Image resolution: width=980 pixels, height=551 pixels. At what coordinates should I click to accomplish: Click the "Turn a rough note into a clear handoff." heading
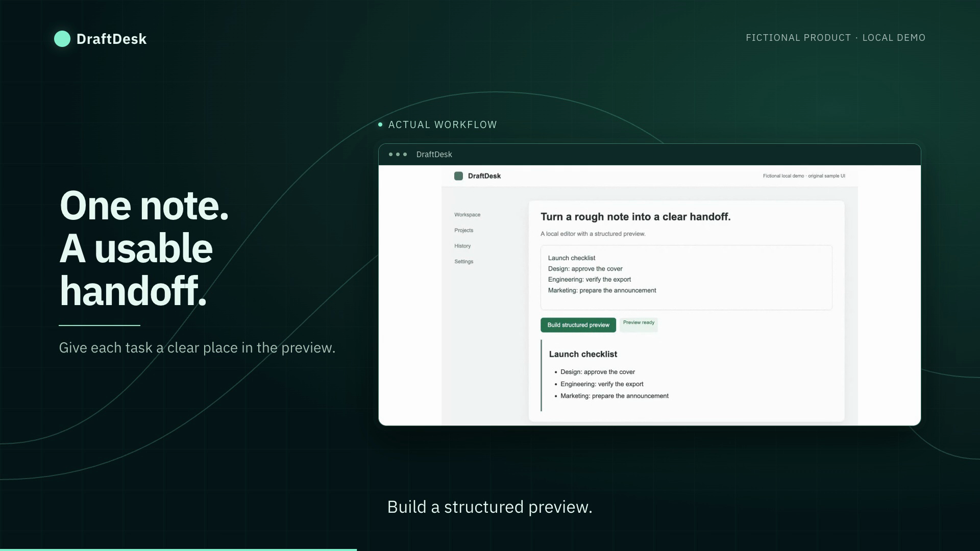[635, 217]
